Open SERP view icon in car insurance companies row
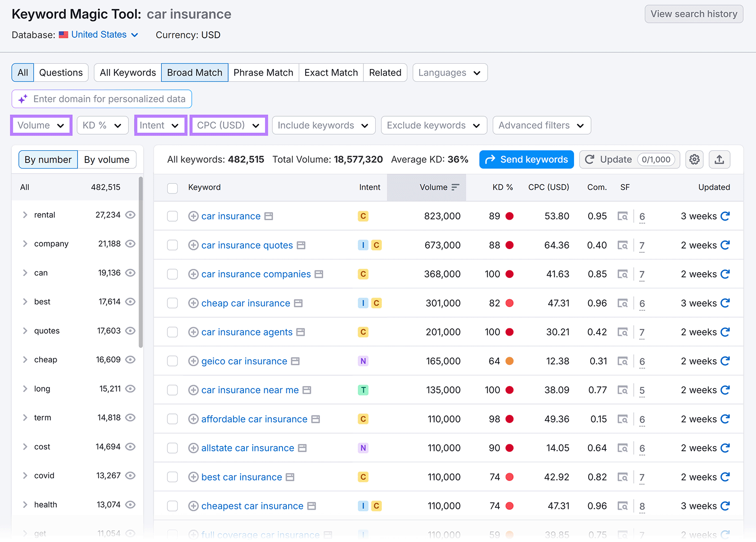Screen dimensions: 756x542 pos(623,275)
